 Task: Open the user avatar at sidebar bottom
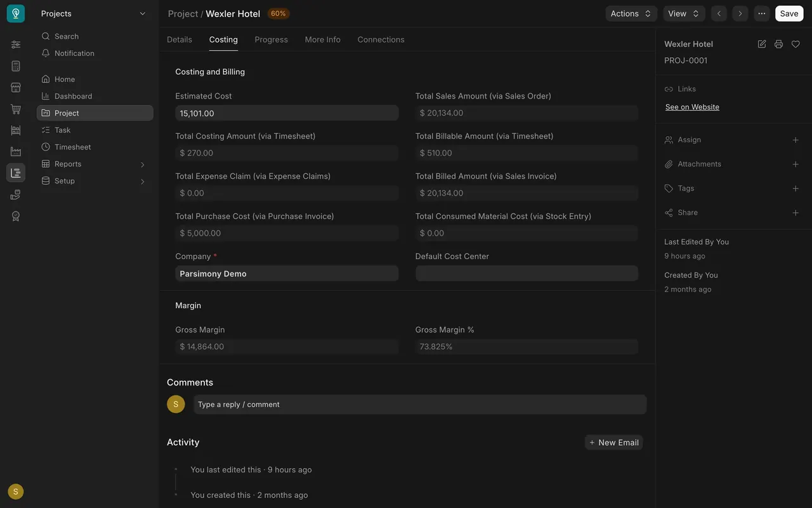[16, 491]
